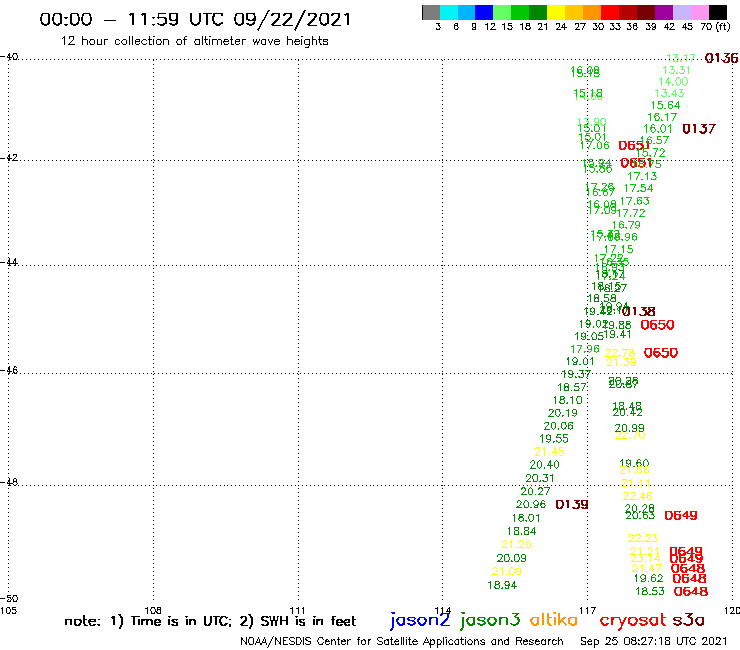The height and width of the screenshot is (650, 740).
Task: Click wave height value 18.84
Action: (x=521, y=531)
